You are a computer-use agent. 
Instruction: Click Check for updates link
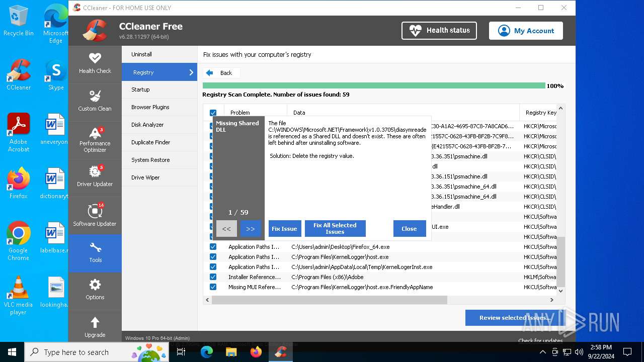pos(540,340)
